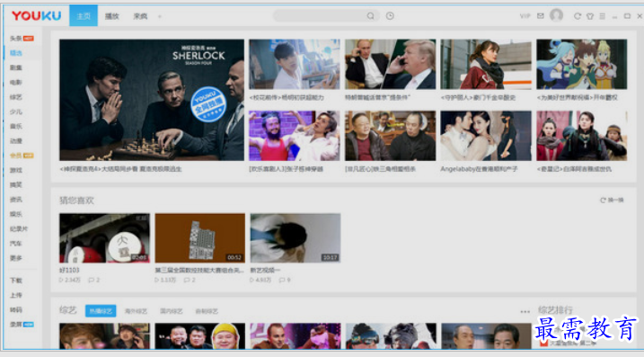Open the main menu hamburger icon

[602, 16]
